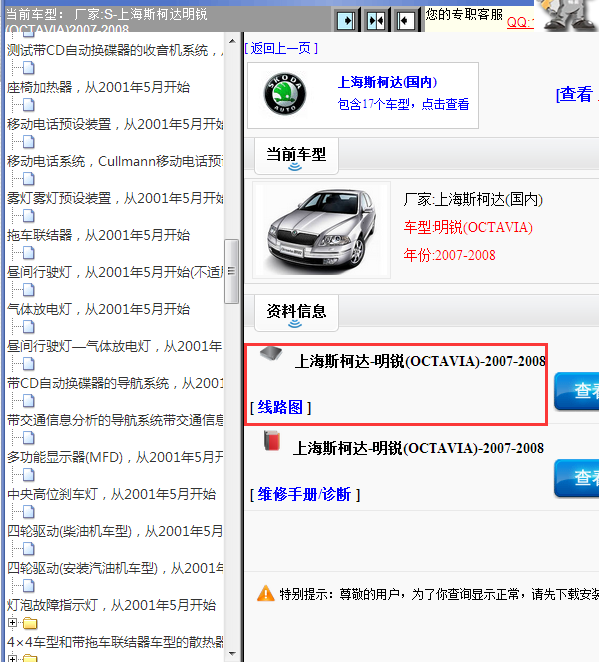This screenshot has height=662, width=599.
Task: Select 多功能显示器(MFD) tree item
Action: coord(115,457)
